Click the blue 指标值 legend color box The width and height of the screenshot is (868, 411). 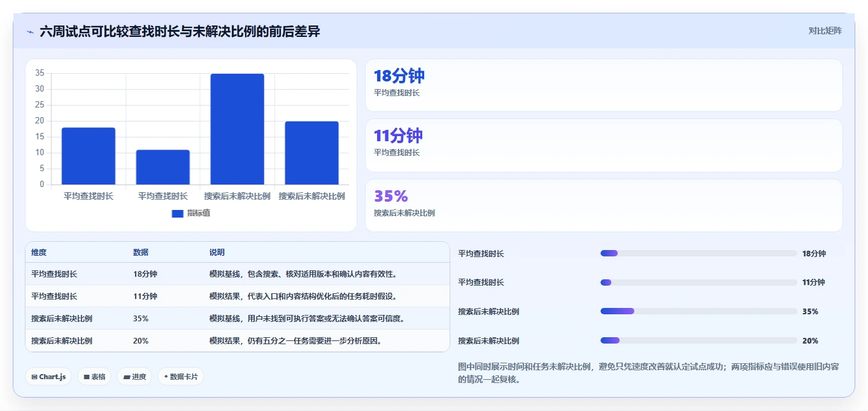pos(178,213)
